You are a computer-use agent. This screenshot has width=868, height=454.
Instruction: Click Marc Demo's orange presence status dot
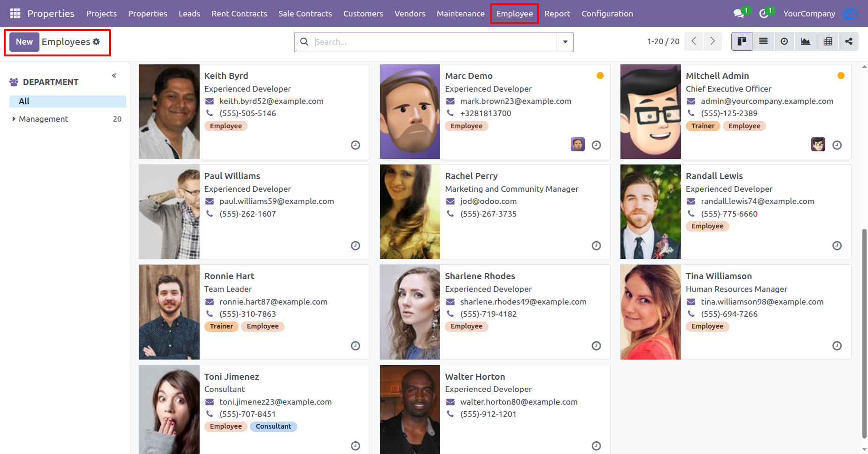(x=600, y=76)
